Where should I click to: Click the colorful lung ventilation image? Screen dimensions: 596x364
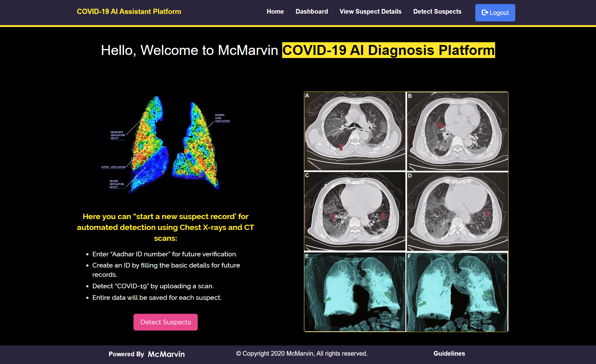tap(165, 145)
